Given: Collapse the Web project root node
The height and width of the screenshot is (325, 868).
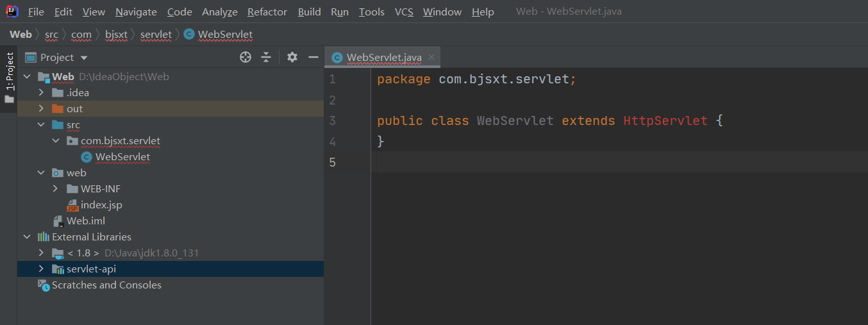Looking at the screenshot, I should coord(27,77).
